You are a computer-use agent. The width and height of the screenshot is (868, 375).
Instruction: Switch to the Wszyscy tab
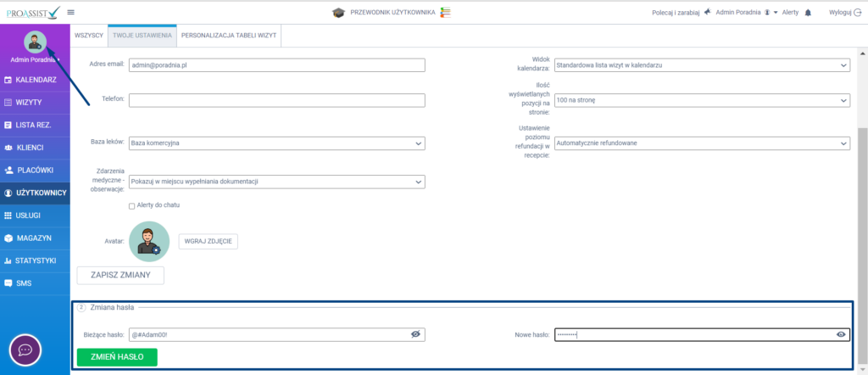click(x=89, y=35)
